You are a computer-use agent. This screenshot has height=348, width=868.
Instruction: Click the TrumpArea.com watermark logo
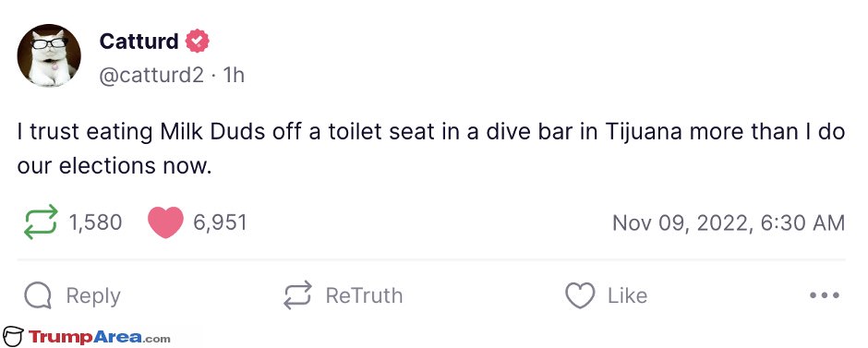click(x=13, y=336)
